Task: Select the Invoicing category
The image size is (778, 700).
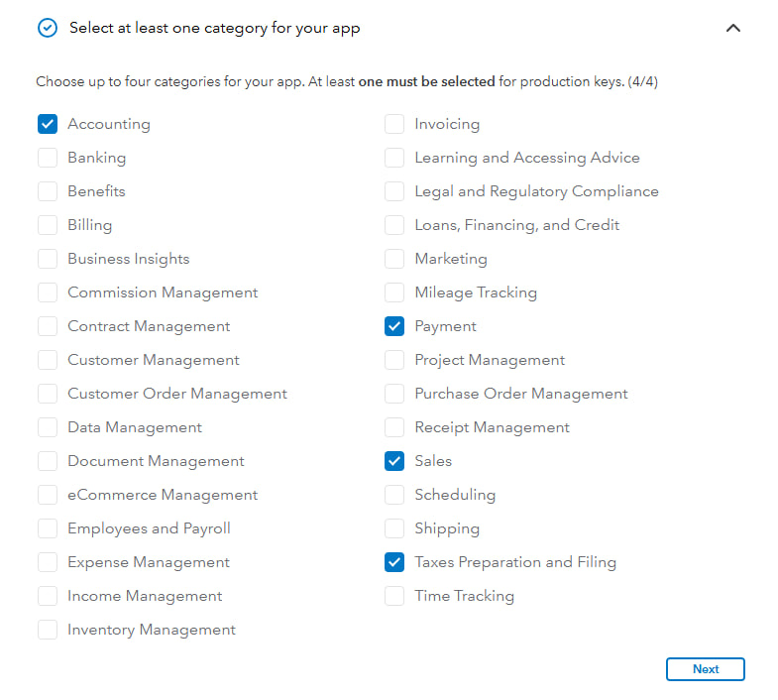Action: pos(394,124)
